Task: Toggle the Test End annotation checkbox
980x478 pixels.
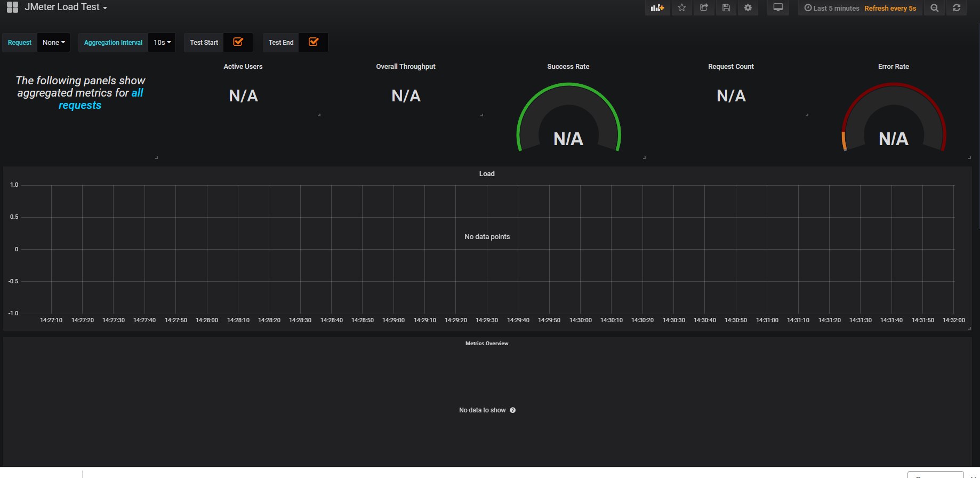Action: tap(314, 42)
